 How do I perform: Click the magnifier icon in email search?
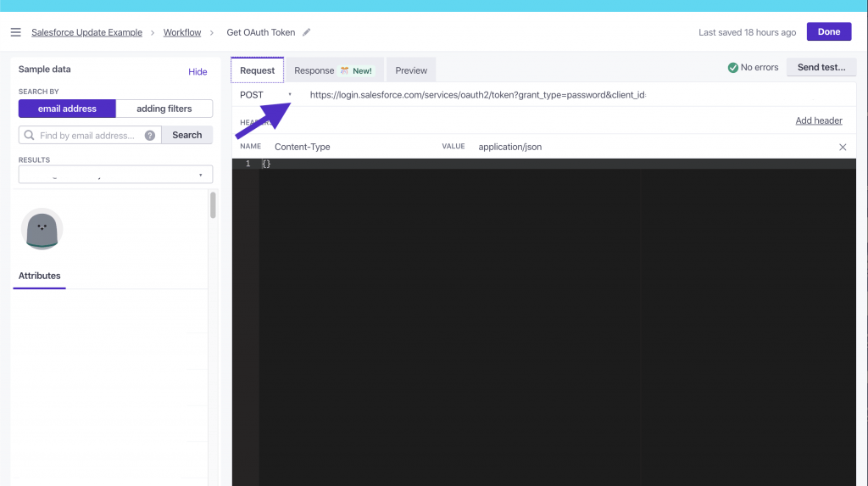point(30,135)
